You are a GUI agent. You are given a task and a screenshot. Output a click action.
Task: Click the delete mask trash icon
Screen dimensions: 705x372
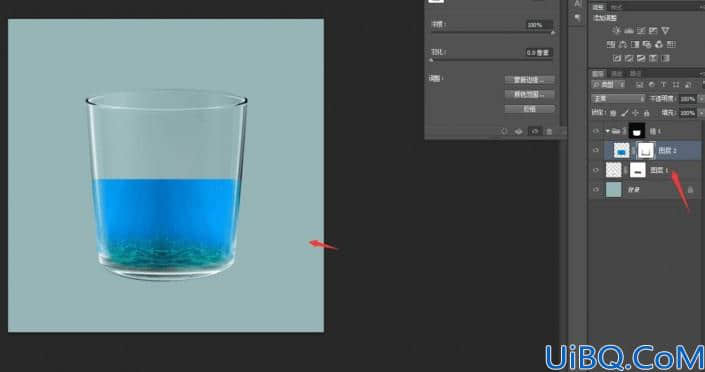click(549, 131)
